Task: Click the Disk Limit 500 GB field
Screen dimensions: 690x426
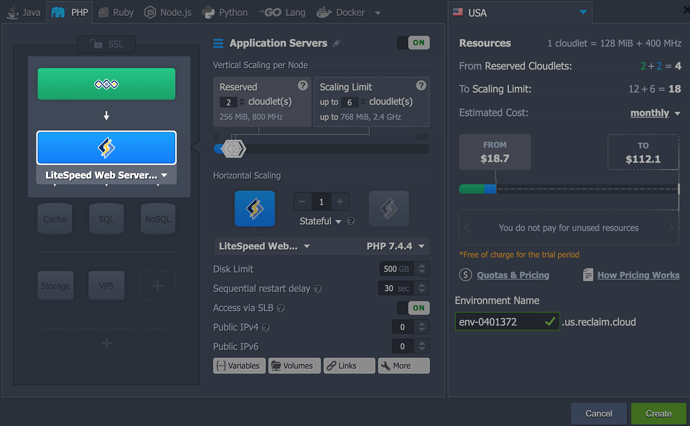Action: pyautogui.click(x=397, y=268)
